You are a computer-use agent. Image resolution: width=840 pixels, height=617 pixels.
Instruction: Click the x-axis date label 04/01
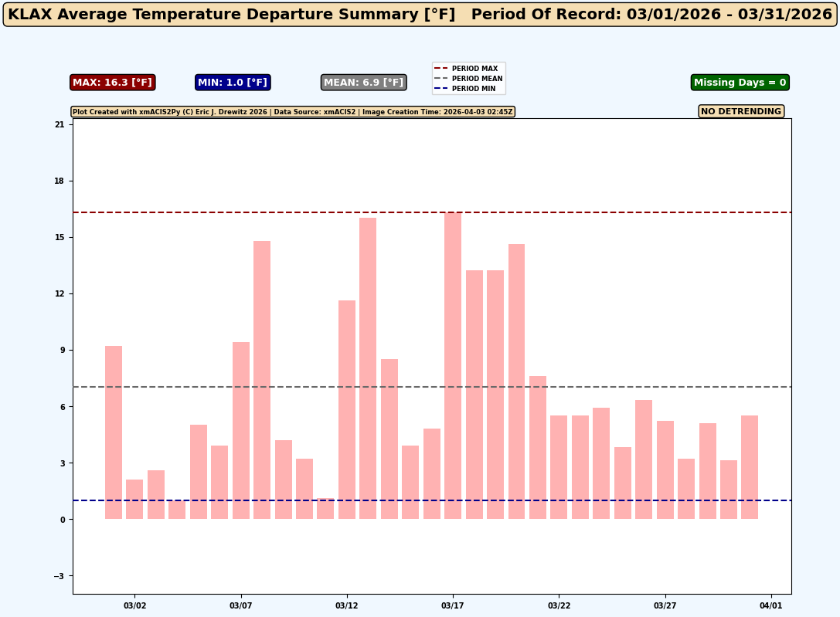coord(771,605)
